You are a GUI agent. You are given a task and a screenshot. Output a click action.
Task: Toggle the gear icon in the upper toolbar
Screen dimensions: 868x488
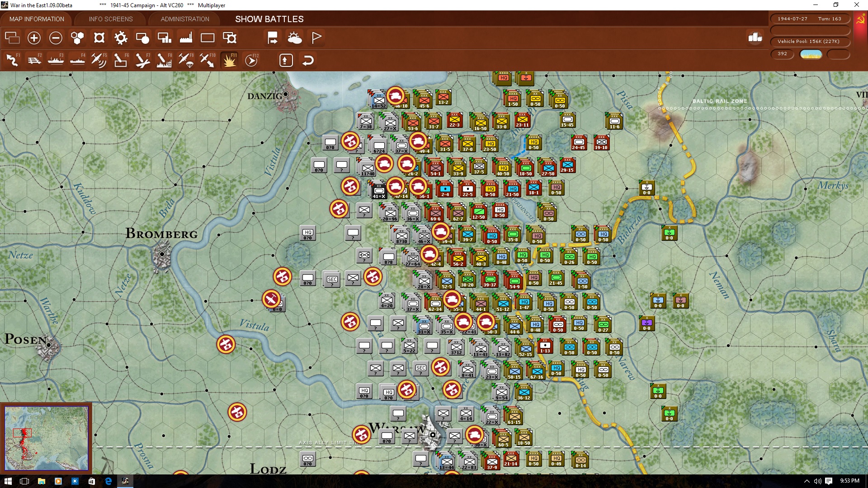(x=121, y=38)
